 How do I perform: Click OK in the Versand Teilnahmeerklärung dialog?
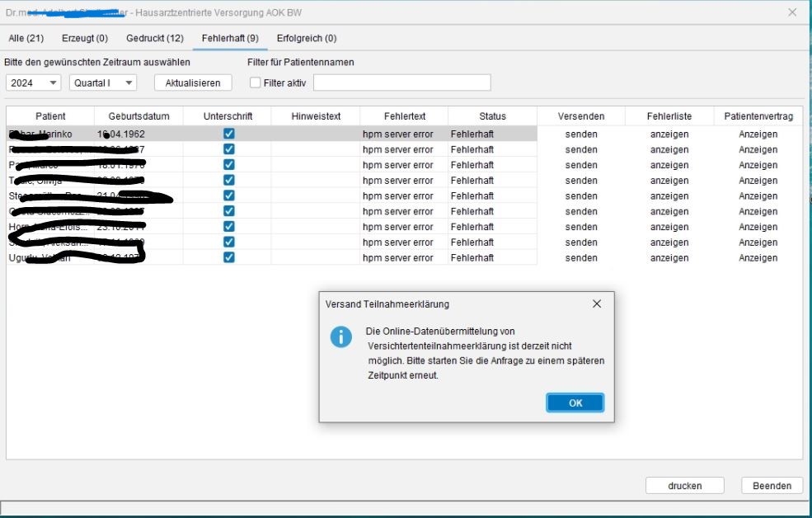pyautogui.click(x=575, y=403)
